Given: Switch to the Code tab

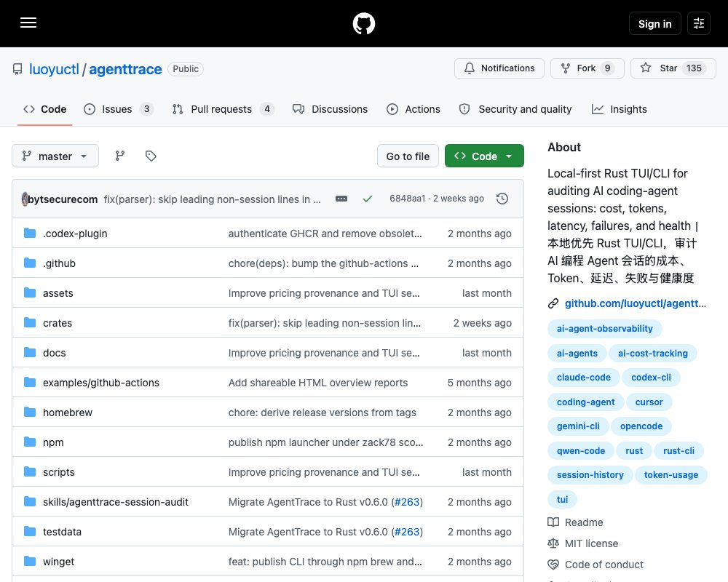Looking at the screenshot, I should pos(44,109).
